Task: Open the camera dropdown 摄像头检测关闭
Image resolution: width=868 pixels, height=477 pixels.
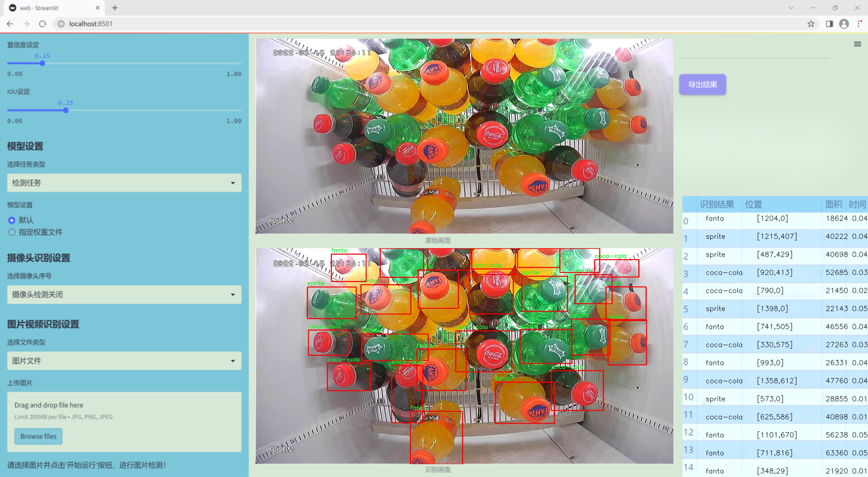Action: click(x=124, y=295)
